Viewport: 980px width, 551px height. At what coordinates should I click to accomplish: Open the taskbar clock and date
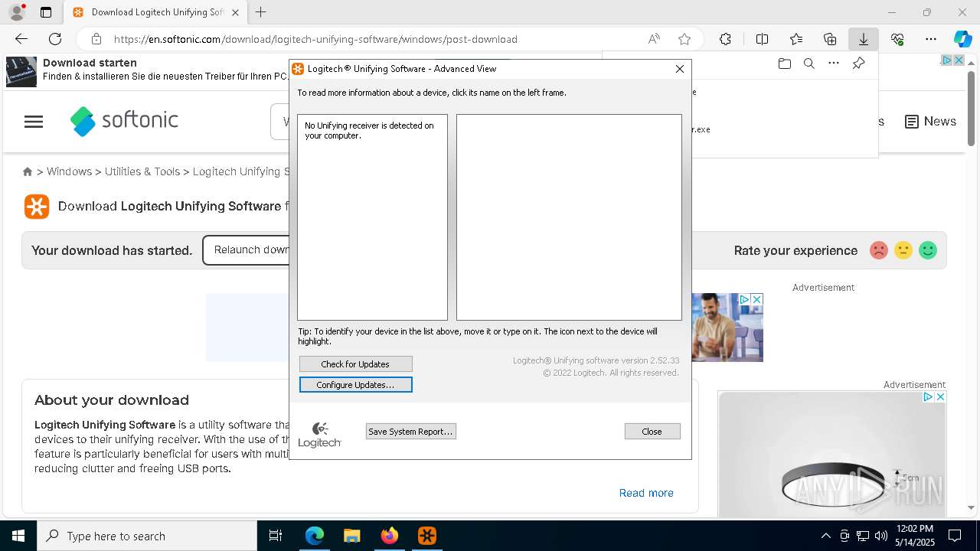pyautogui.click(x=915, y=536)
